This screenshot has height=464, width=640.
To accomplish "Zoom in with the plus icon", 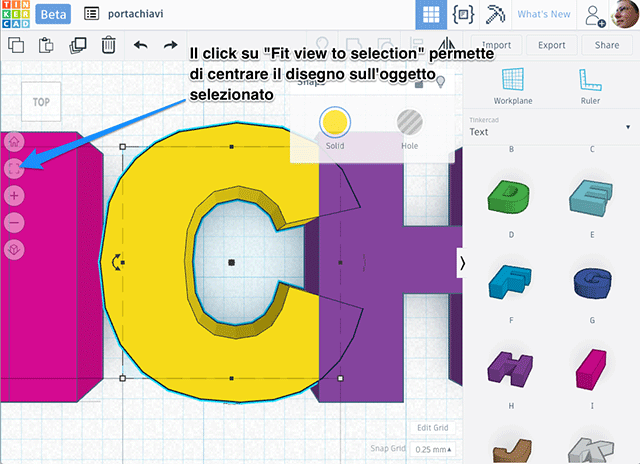I will click(x=14, y=195).
